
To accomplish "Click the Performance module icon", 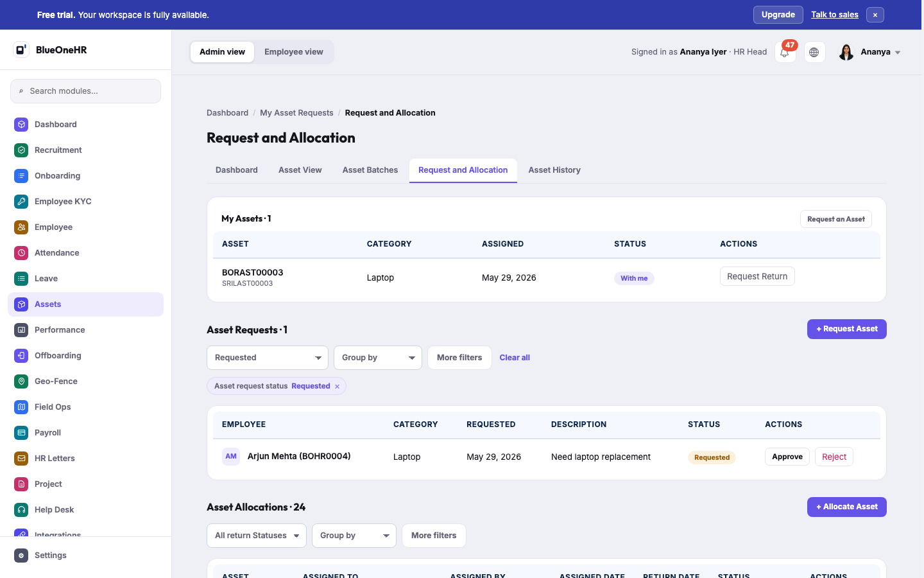I will (21, 330).
